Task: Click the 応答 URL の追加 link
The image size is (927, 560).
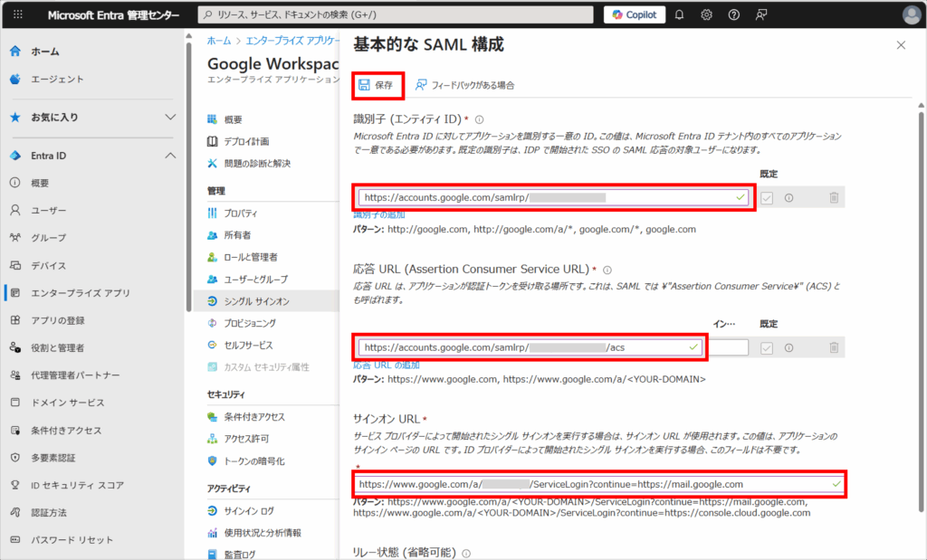Action: click(x=387, y=365)
